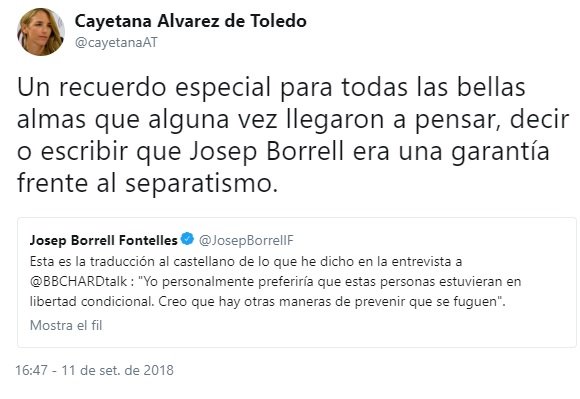Click the opening words Un recuerdo especial
Viewport: 580px width, 399px height.
[x=144, y=88]
